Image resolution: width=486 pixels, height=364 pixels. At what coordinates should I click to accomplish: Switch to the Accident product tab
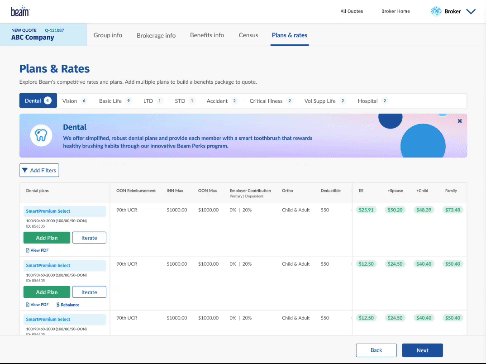pos(222,101)
